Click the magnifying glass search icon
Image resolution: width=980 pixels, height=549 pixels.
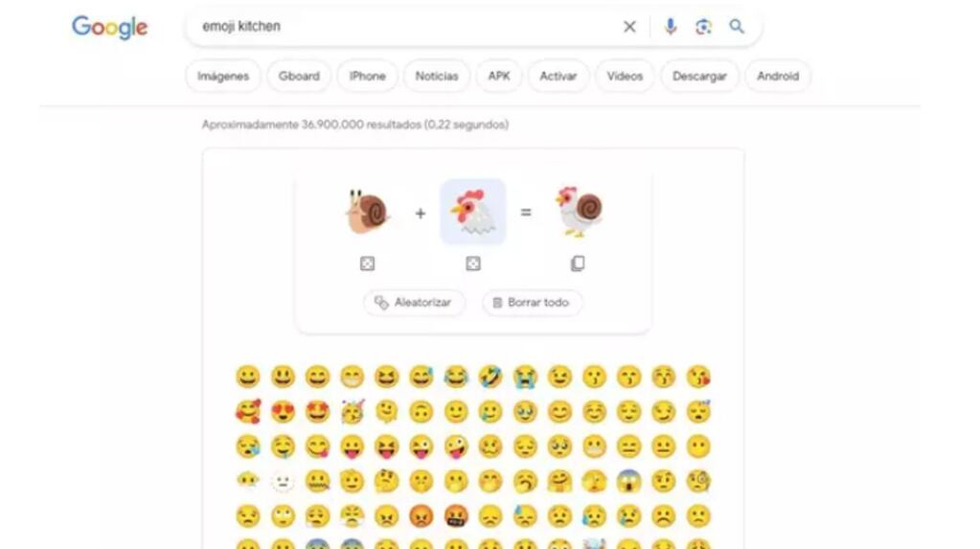[x=737, y=26]
